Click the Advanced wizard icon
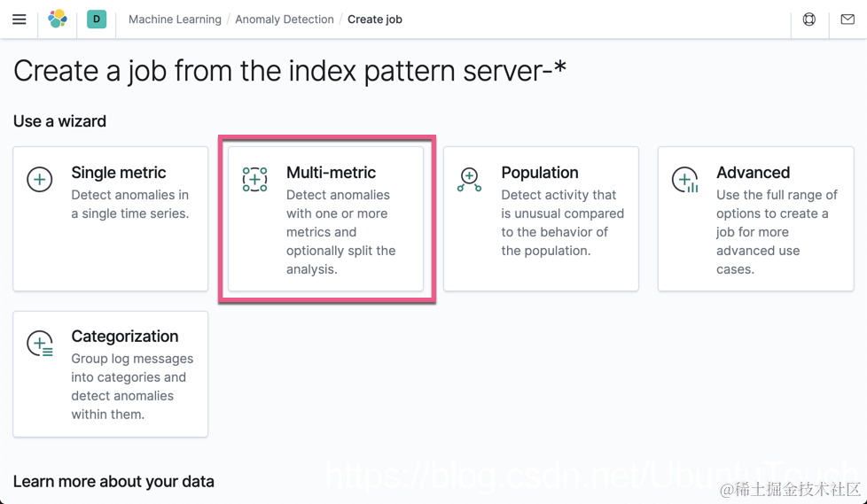The image size is (867, 504). click(684, 180)
